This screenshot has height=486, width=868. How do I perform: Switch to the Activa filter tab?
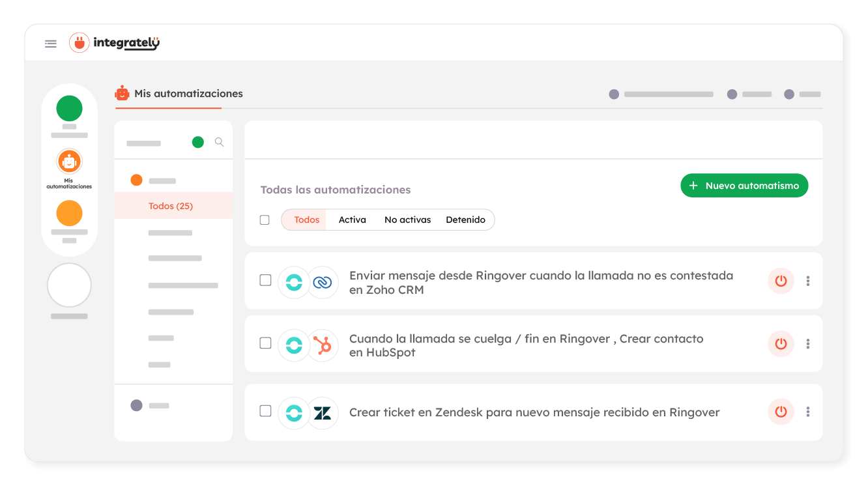pyautogui.click(x=352, y=220)
